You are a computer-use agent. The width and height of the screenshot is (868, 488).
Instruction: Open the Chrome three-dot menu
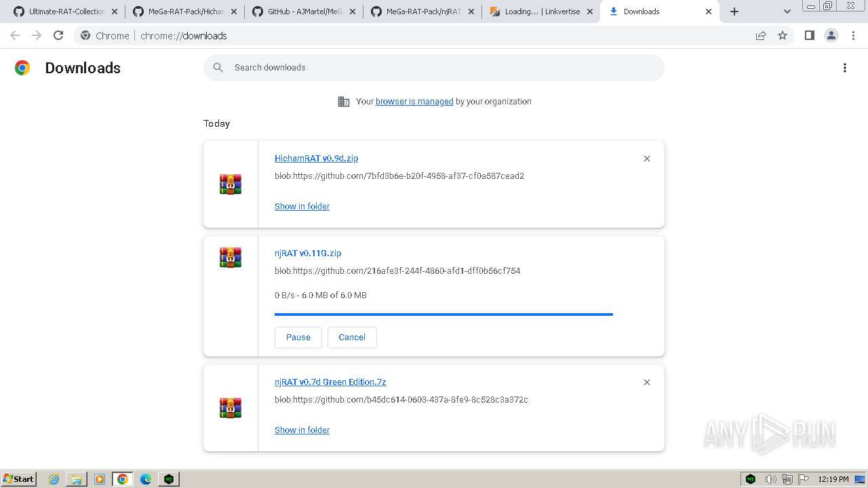[854, 35]
